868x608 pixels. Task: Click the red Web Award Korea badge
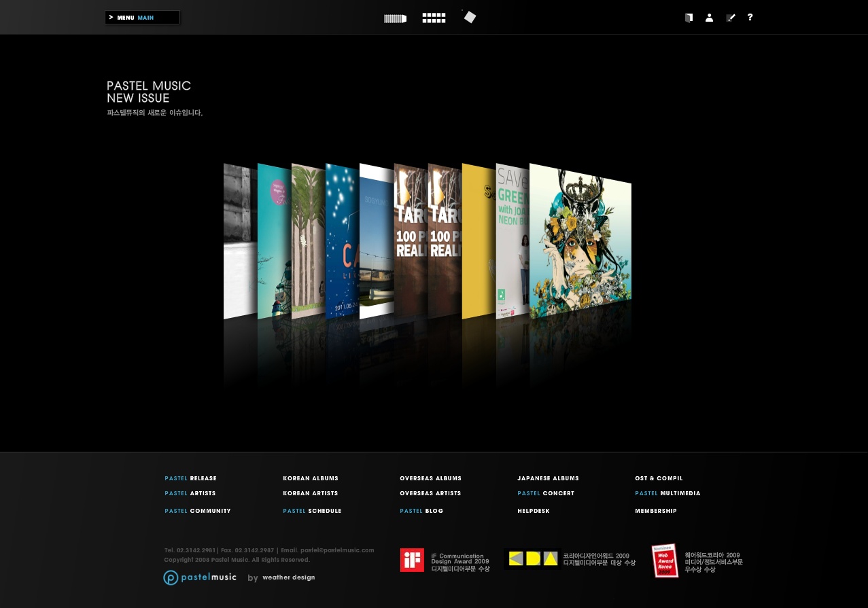pos(665,560)
